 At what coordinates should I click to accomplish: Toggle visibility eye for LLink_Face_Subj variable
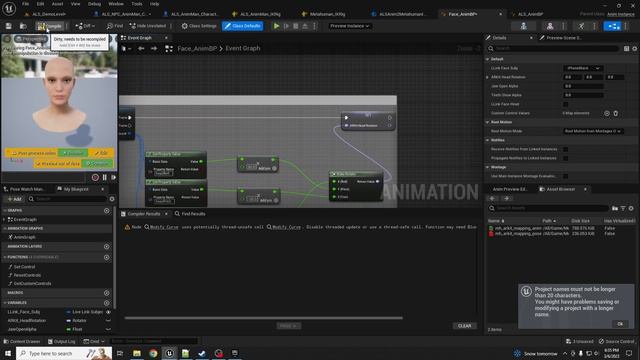click(108, 312)
